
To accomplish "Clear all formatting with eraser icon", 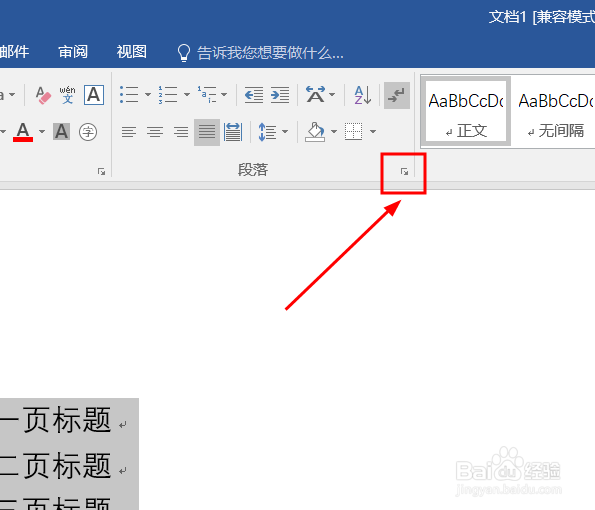I will click(x=43, y=95).
